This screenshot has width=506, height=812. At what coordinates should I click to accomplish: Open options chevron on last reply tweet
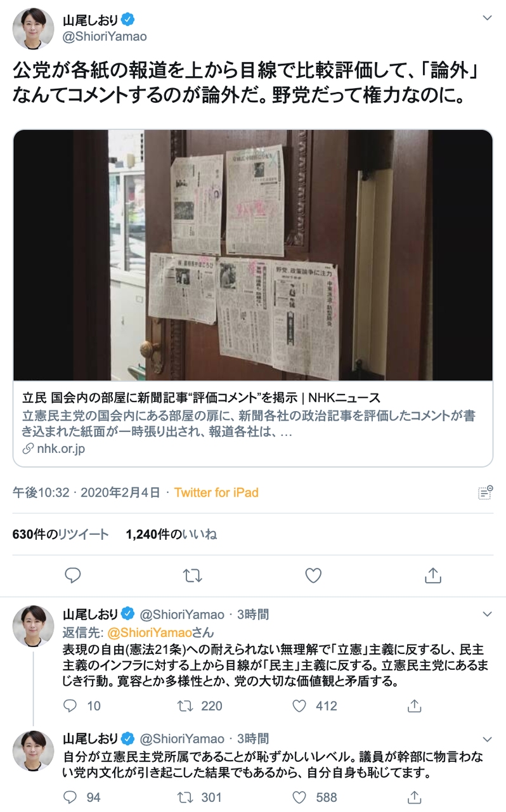[487, 739]
